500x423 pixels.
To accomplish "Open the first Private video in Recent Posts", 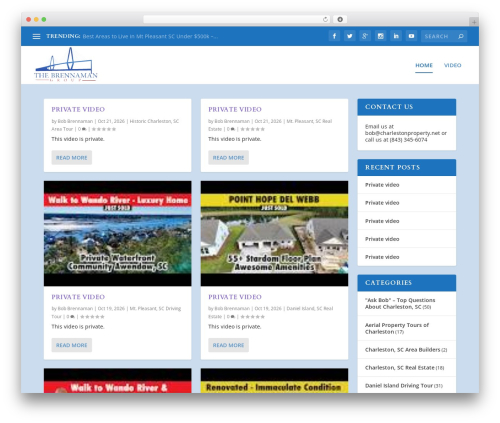I will [382, 185].
